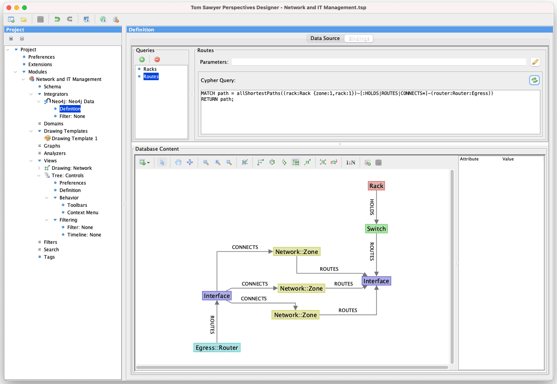Collapse the Views tree node
The height and width of the screenshot is (384, 557).
pos(31,161)
